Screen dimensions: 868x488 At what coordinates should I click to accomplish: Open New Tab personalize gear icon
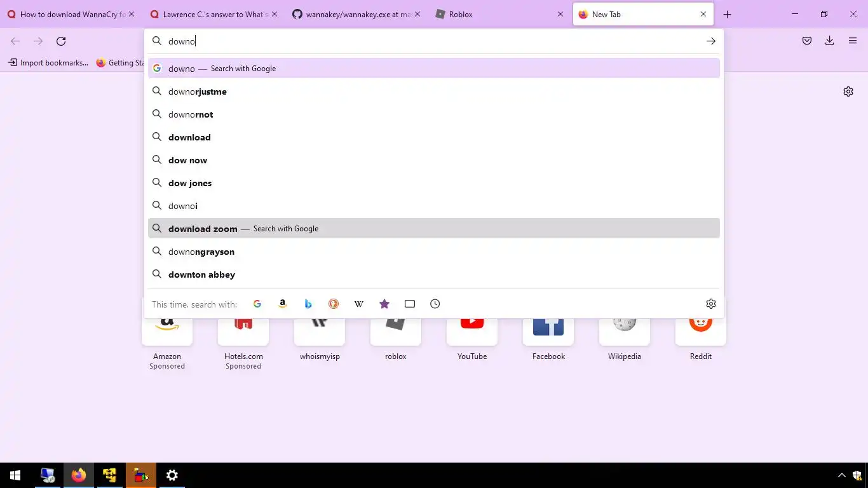point(848,91)
